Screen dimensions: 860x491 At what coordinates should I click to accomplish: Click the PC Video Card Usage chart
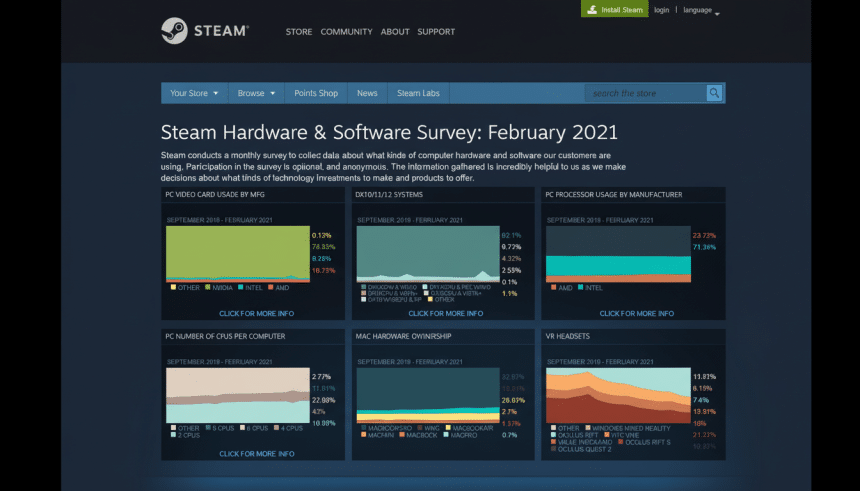point(238,254)
